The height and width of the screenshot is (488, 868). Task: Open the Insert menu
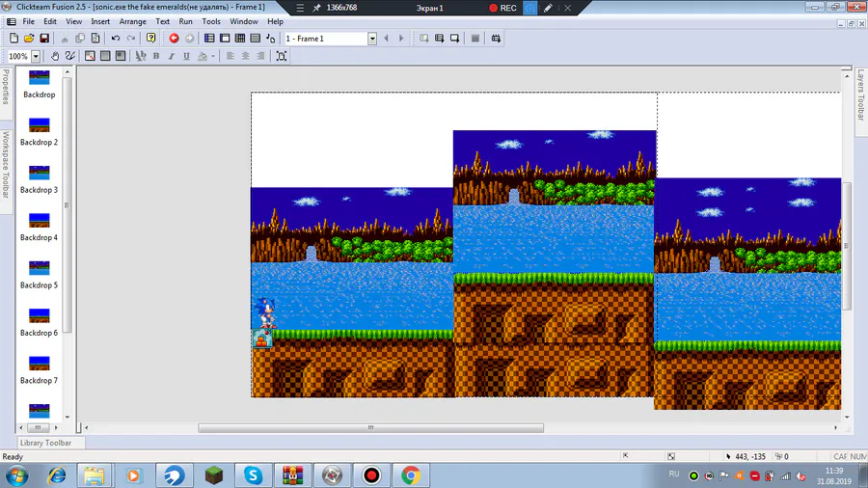tap(100, 21)
